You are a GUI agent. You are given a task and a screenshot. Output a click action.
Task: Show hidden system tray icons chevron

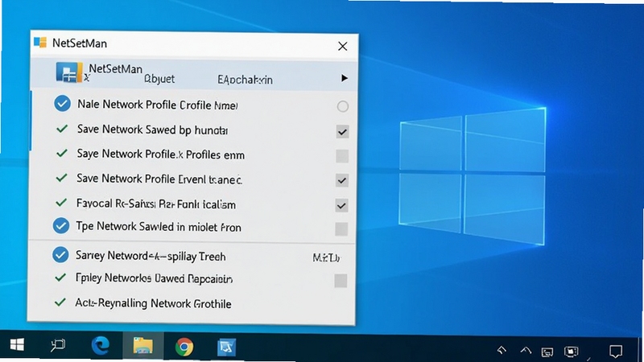point(526,351)
